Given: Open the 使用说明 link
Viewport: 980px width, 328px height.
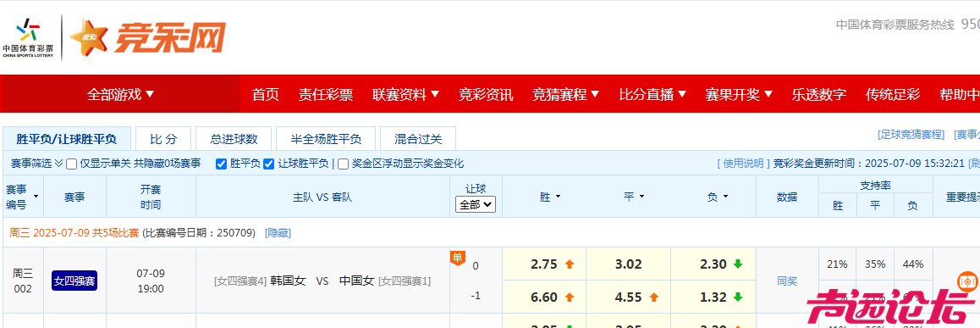Looking at the screenshot, I should click(744, 164).
